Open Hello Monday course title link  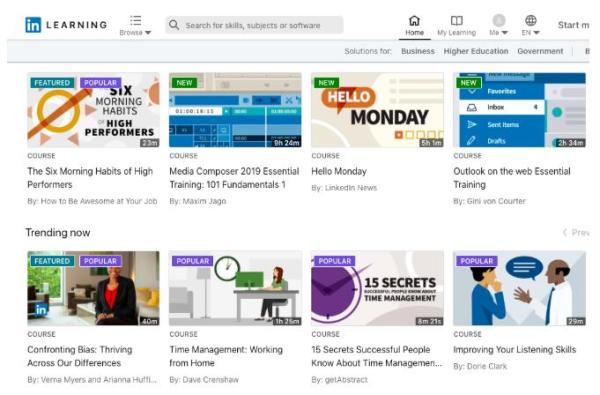(339, 171)
